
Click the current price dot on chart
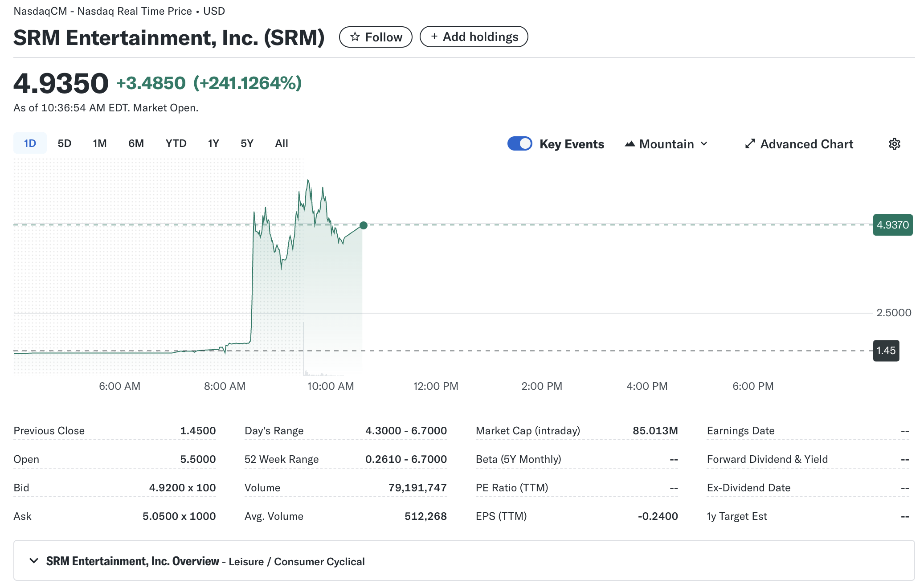click(x=364, y=225)
